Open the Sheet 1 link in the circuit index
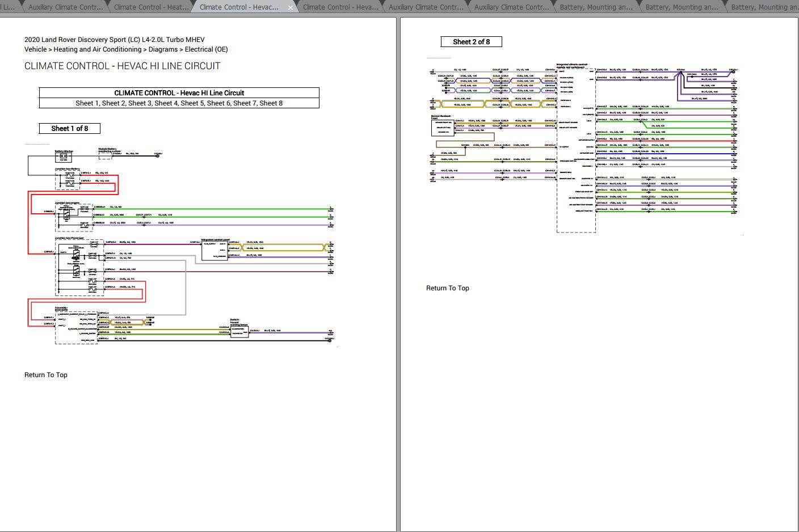The width and height of the screenshot is (799, 532). (86, 103)
